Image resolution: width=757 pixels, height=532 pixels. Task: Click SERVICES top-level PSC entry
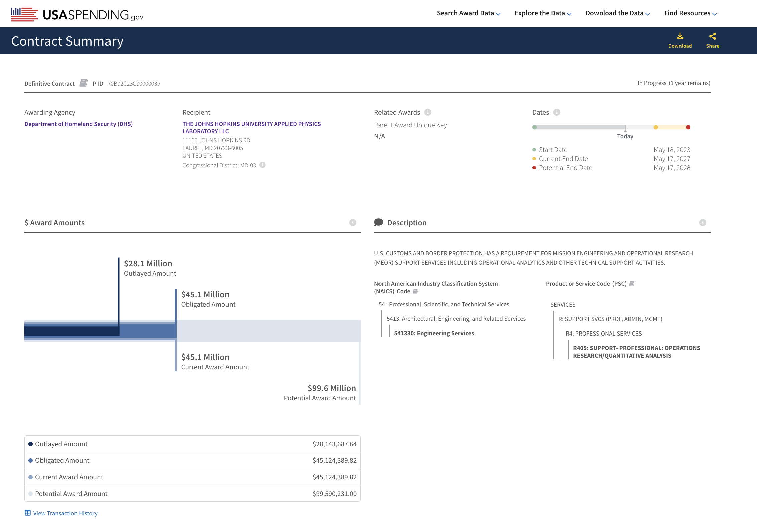point(563,305)
